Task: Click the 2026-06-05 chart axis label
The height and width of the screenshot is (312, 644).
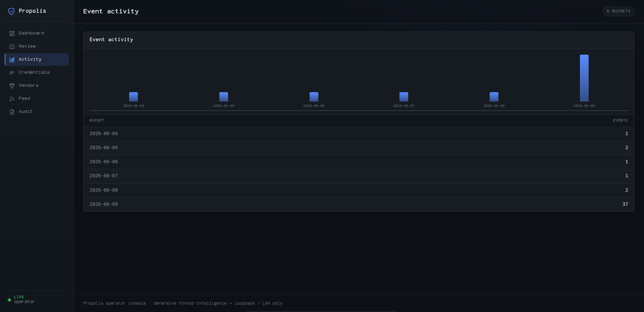Action: click(x=224, y=106)
